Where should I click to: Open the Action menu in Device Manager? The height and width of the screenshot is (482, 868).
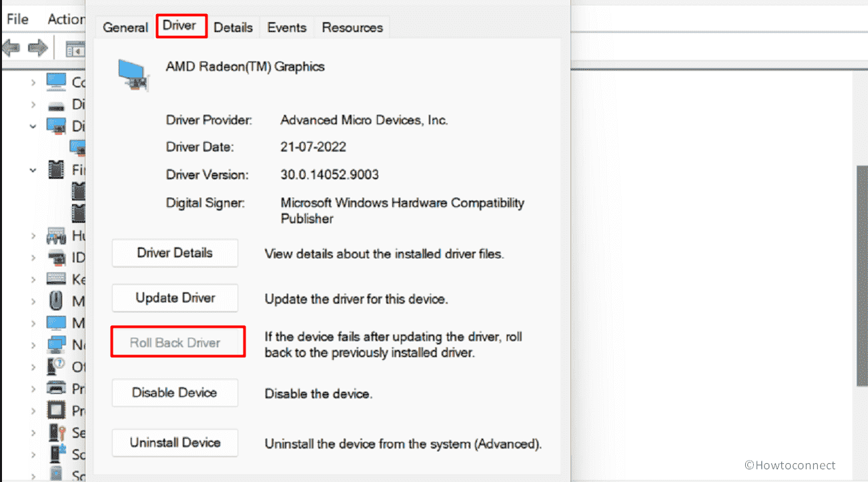(66, 19)
